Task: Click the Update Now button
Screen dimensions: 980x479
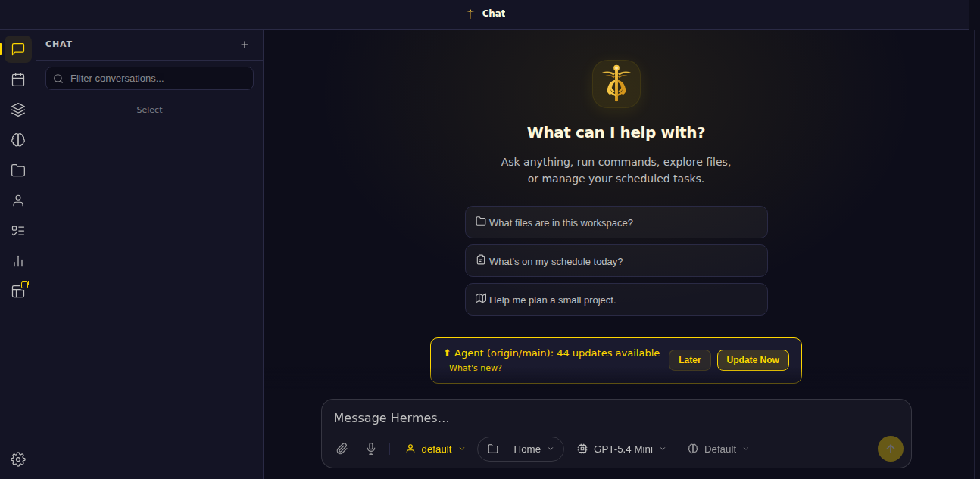Action: coord(753,360)
